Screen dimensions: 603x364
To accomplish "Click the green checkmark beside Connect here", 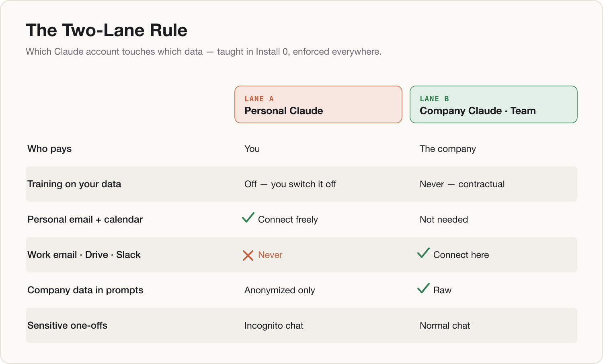I will click(423, 253).
